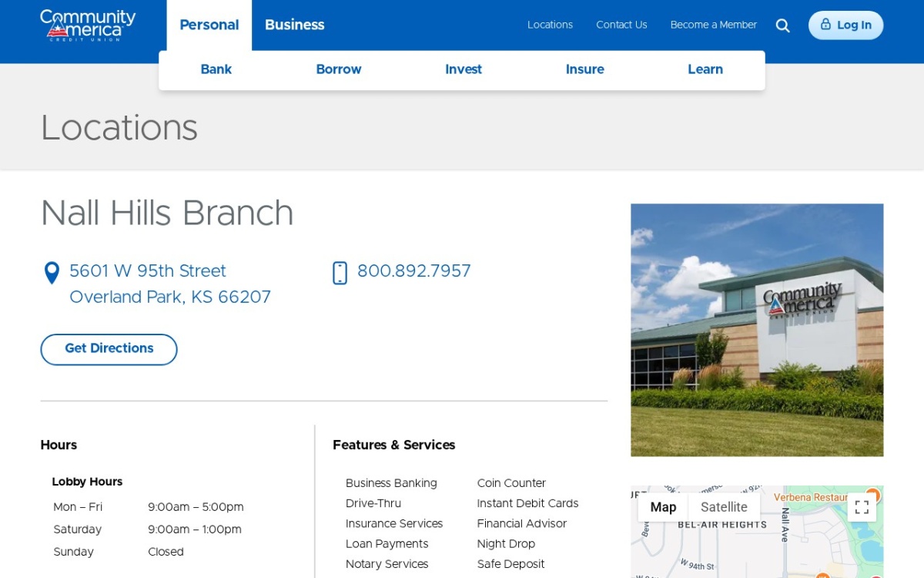Viewport: 924px width, 578px height.
Task: Click the Notary Services feature
Action: (x=387, y=564)
